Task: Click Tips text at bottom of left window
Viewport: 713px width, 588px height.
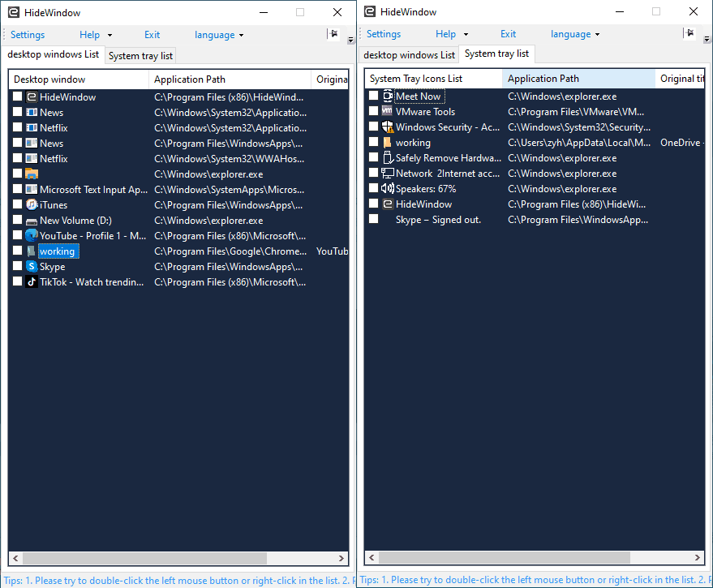Action: 179,581
